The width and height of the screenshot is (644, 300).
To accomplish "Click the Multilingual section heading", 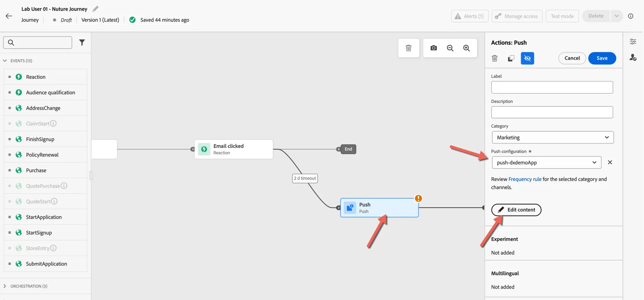I will coord(505,274).
